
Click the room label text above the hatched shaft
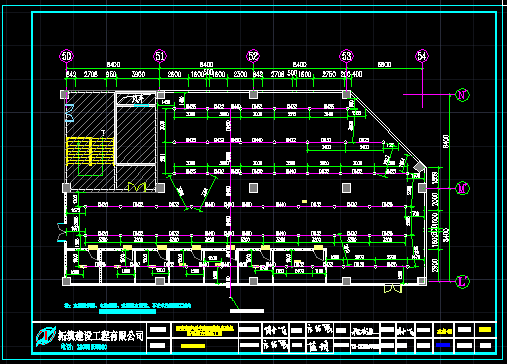tap(138, 99)
